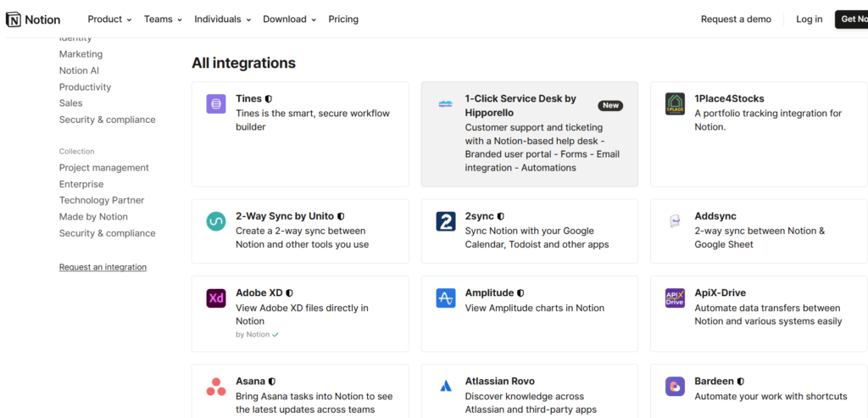Filter by Marketing category
This screenshot has height=418, width=868.
(81, 54)
